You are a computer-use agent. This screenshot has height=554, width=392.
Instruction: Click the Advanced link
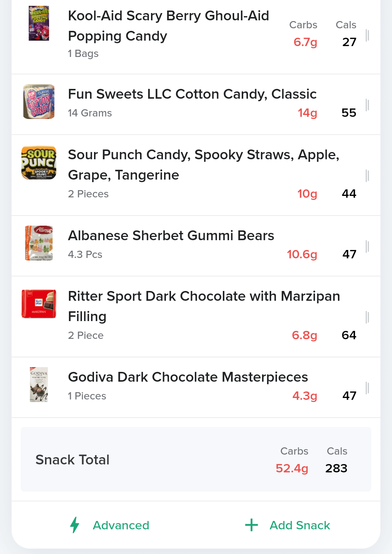click(x=121, y=525)
